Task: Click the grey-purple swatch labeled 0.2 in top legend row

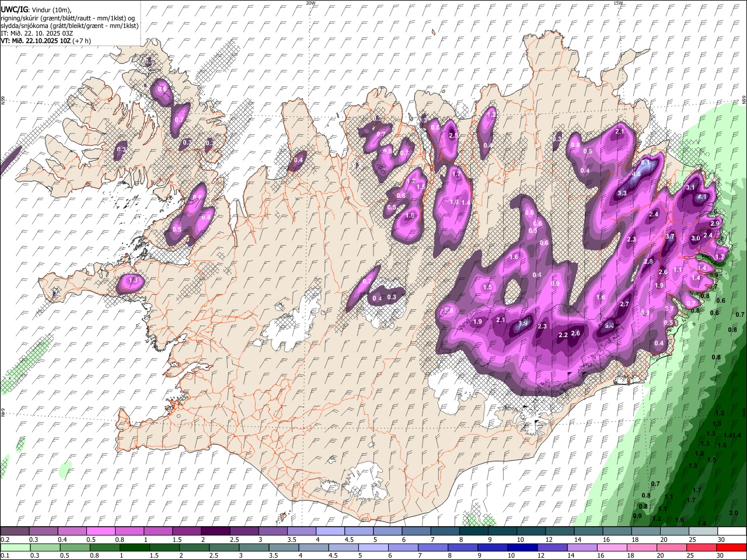Action: point(15,531)
